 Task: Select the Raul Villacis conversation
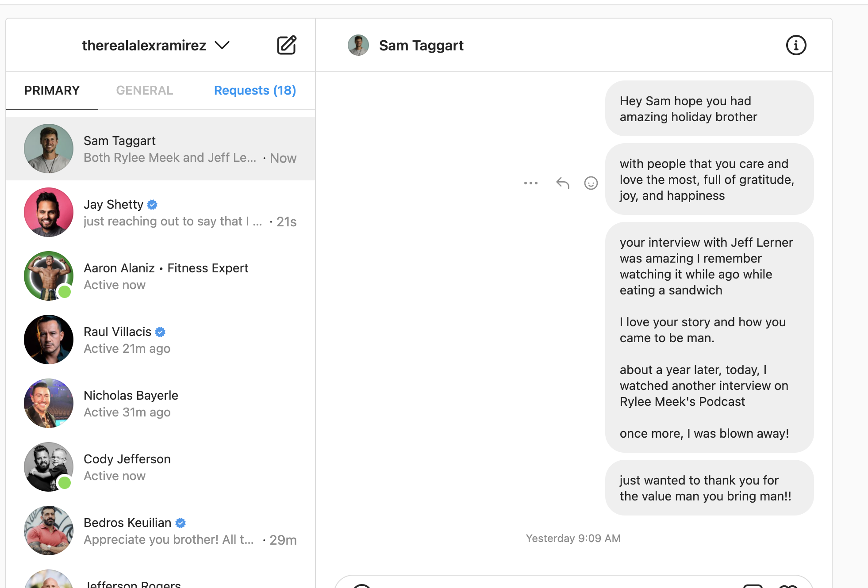point(161,340)
